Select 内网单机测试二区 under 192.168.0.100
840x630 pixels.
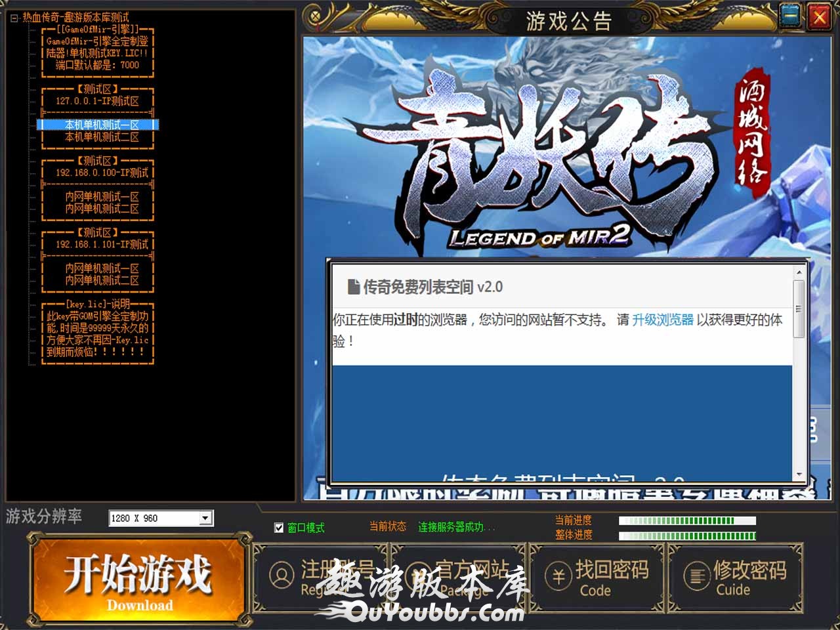(x=102, y=209)
